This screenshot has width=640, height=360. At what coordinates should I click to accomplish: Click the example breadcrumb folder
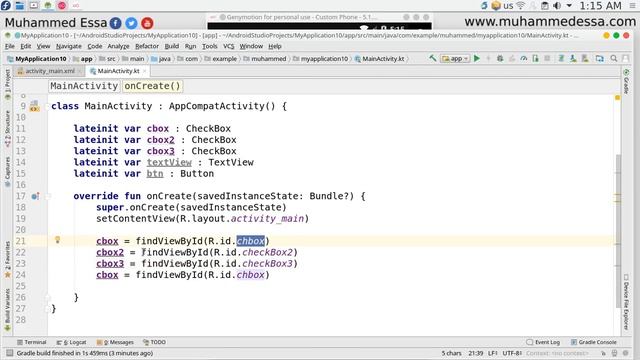[221, 59]
